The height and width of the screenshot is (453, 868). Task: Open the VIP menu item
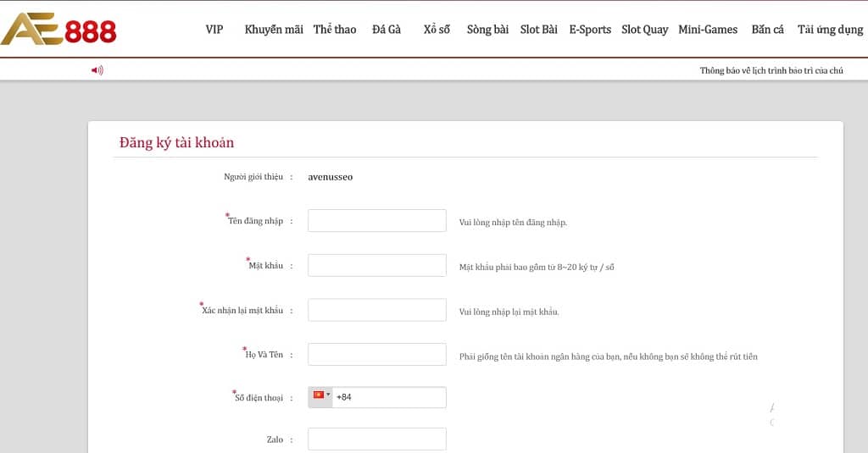(x=214, y=30)
